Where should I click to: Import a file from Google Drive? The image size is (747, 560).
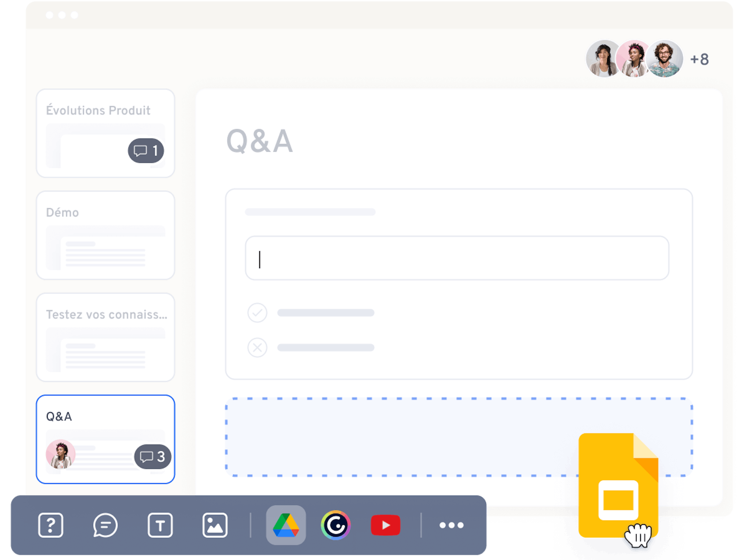point(285,525)
